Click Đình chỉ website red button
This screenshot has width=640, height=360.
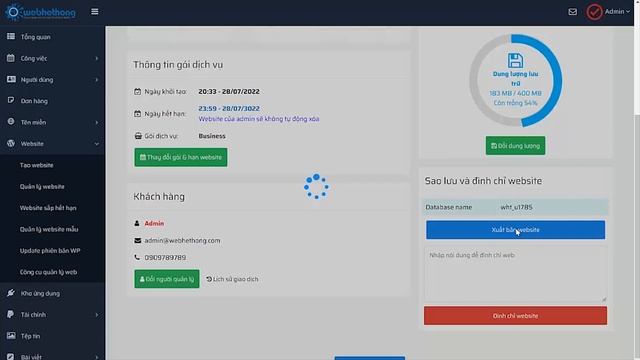[x=515, y=316]
